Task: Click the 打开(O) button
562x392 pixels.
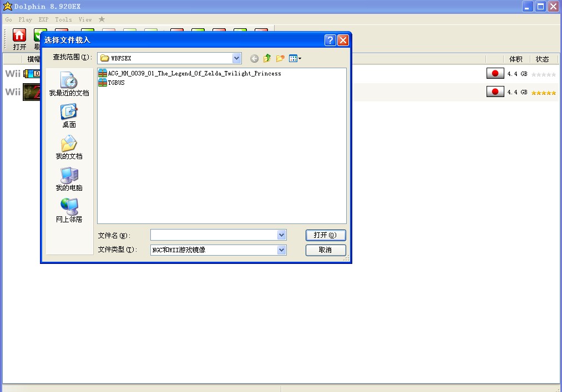Action: [x=326, y=235]
